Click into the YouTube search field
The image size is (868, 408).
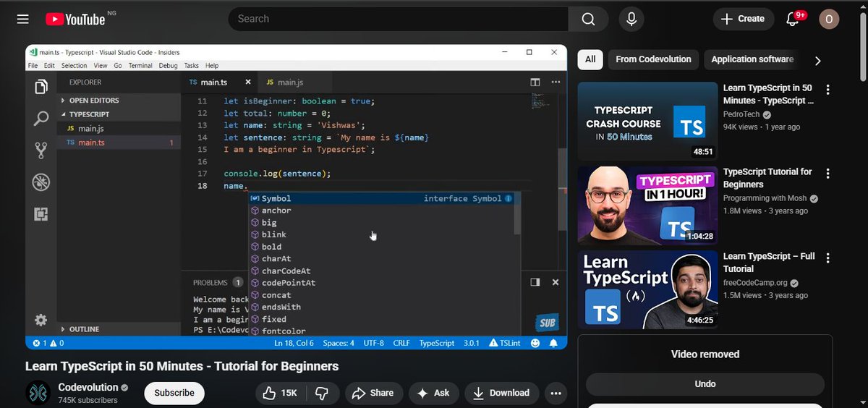click(x=398, y=19)
